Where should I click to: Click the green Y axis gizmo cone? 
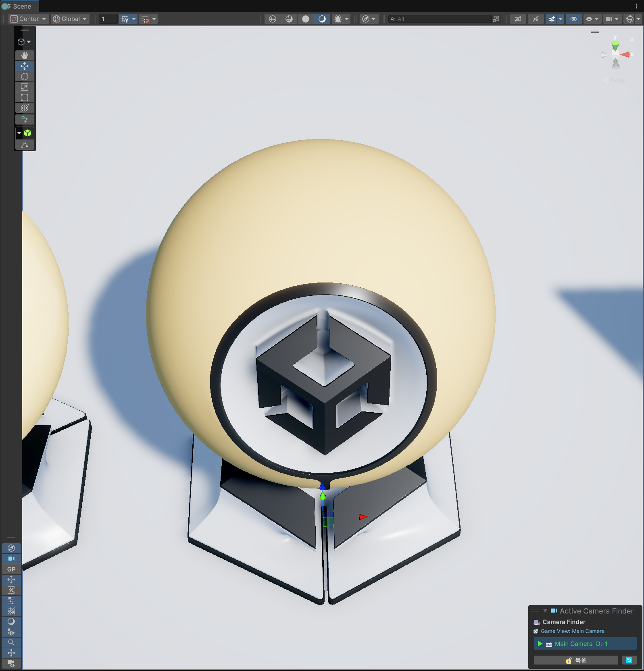click(615, 46)
